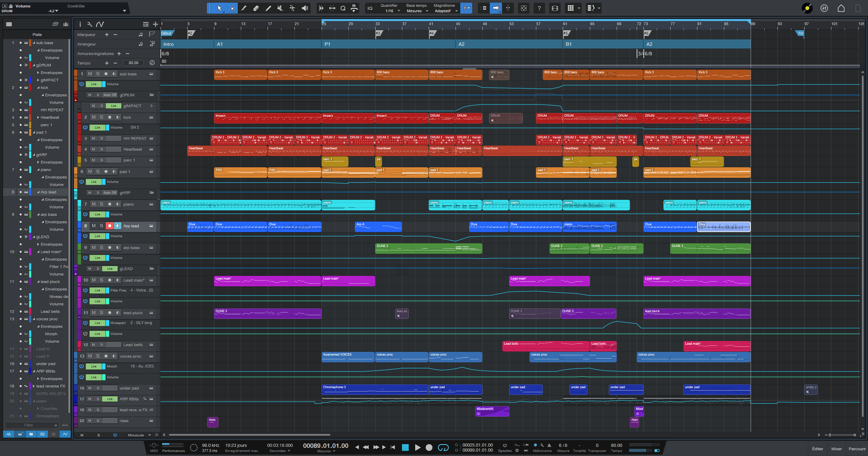Toggle the transport loop button
Screen dimensions: 868x456
[x=443, y=448]
